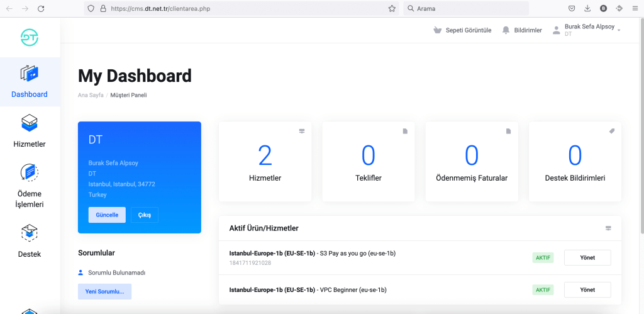Screen dimensions: 644x314
Task: Expand Burak Sefa Alpsoy user menu
Action: pos(587,30)
